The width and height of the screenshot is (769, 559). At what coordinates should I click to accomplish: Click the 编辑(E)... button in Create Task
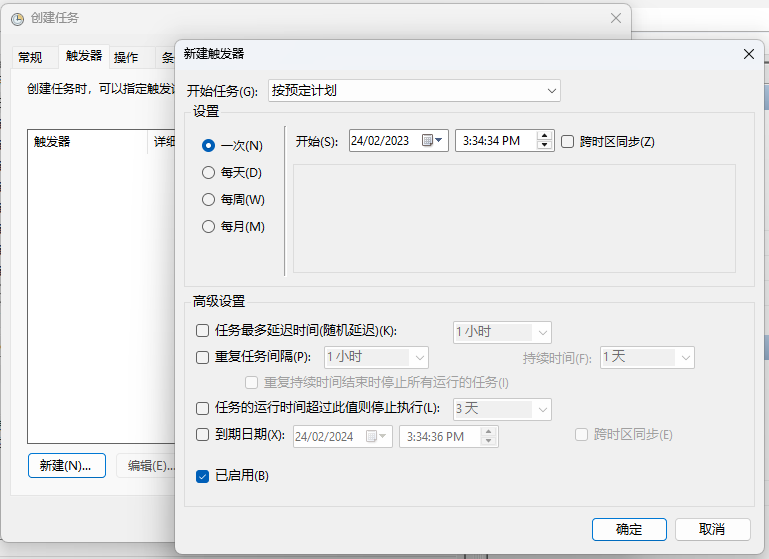click(146, 465)
